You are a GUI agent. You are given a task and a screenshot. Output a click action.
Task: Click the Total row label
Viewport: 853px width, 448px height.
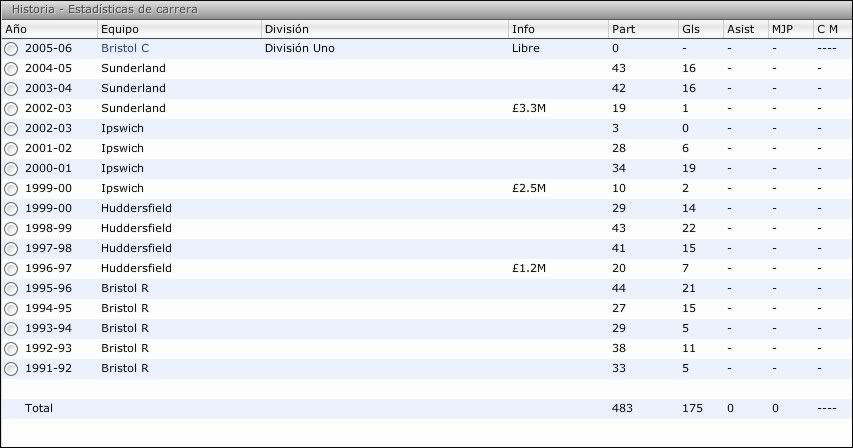pos(39,408)
